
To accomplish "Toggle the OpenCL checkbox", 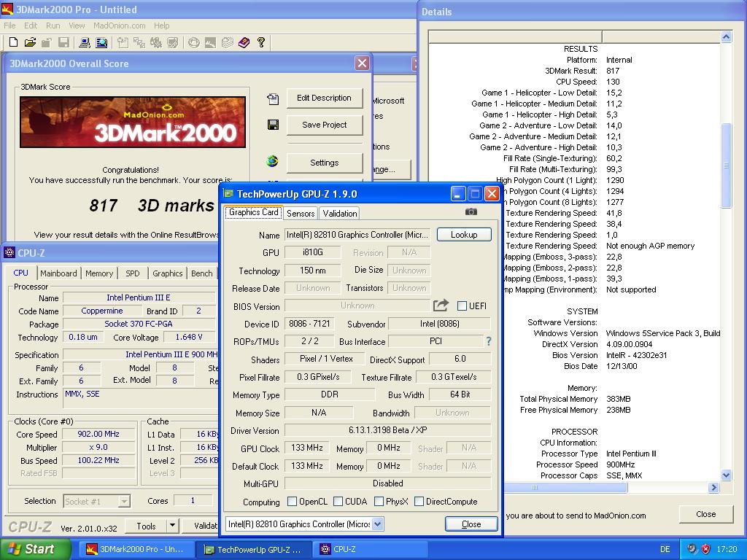I will pos(292,502).
